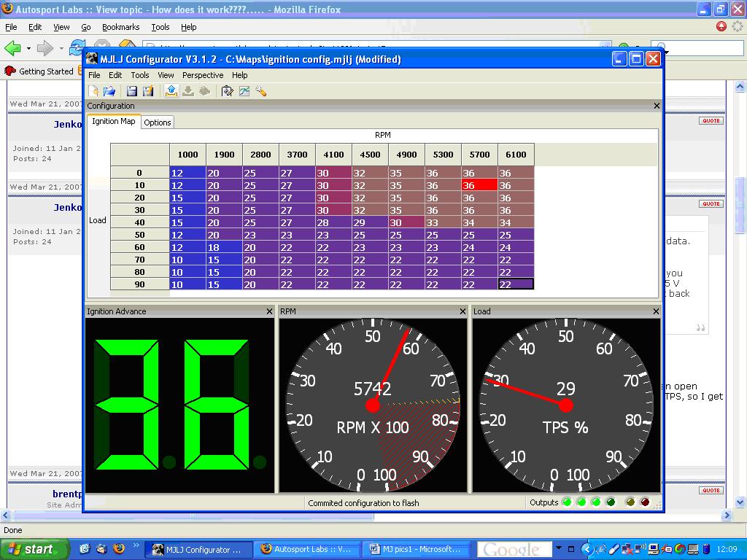Click Firefox vertical scrollbar up arrow

[740, 86]
